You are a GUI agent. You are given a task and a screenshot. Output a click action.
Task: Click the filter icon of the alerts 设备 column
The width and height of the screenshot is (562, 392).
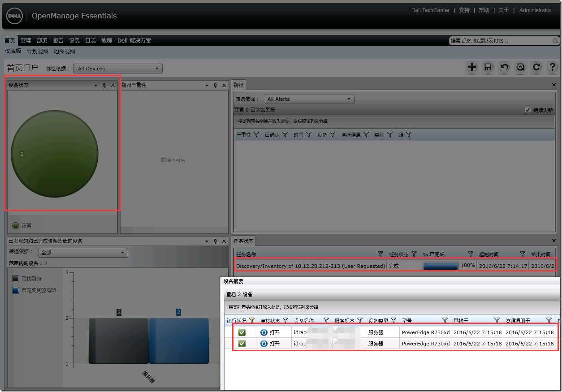[x=333, y=134]
